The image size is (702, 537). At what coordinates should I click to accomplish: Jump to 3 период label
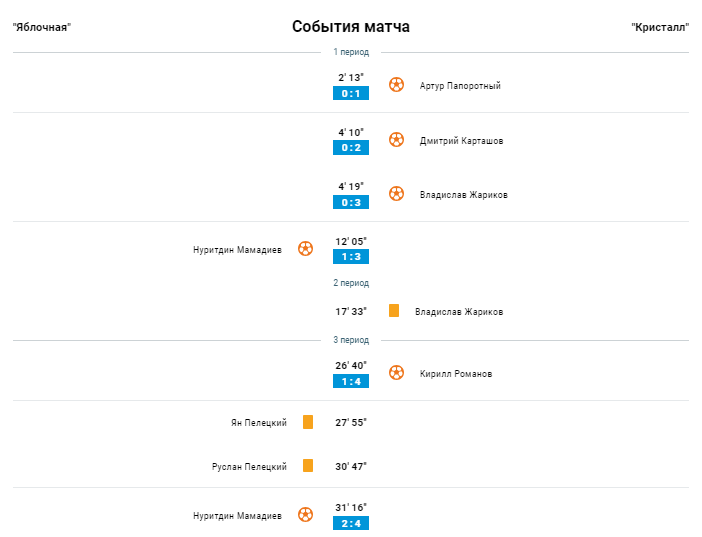[351, 340]
